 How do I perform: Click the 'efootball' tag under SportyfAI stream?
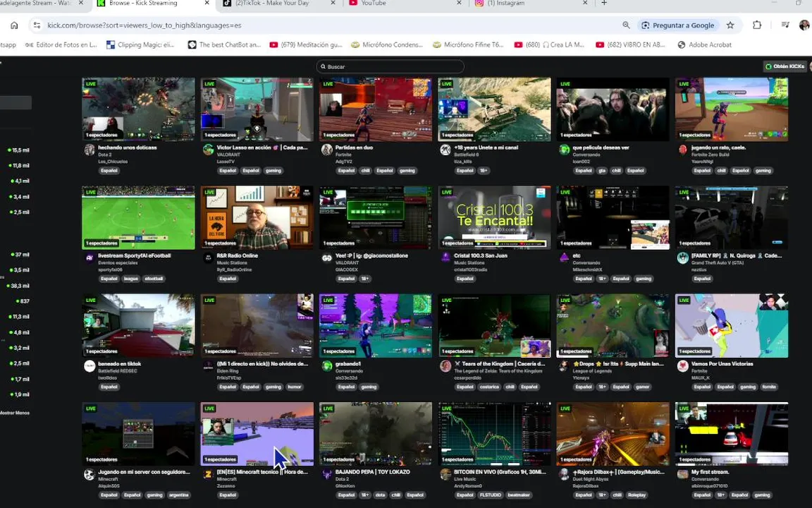pyautogui.click(x=154, y=279)
